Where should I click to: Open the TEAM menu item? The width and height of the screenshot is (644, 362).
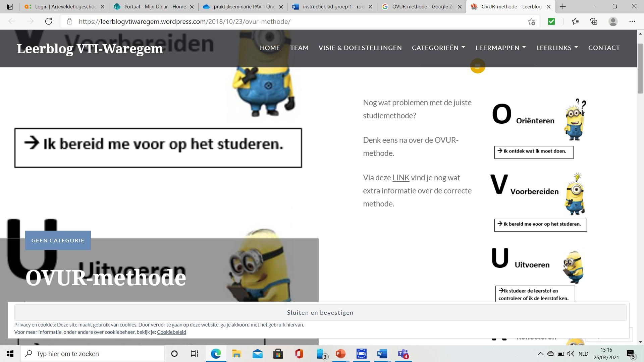299,48
